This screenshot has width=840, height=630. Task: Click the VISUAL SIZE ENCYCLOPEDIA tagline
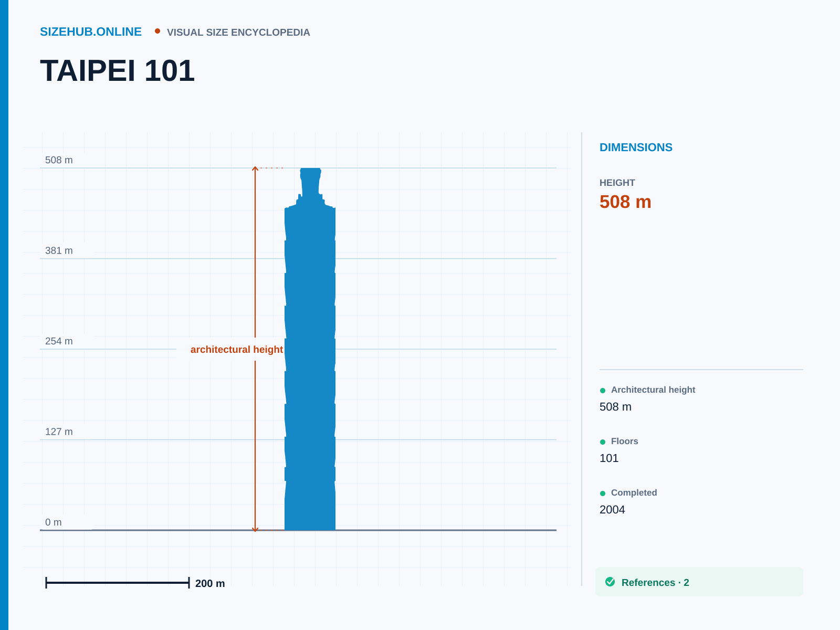click(238, 33)
